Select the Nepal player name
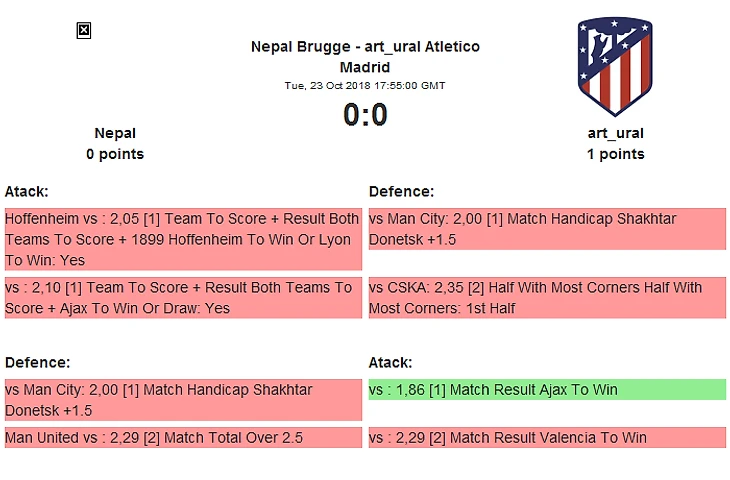 (x=115, y=133)
